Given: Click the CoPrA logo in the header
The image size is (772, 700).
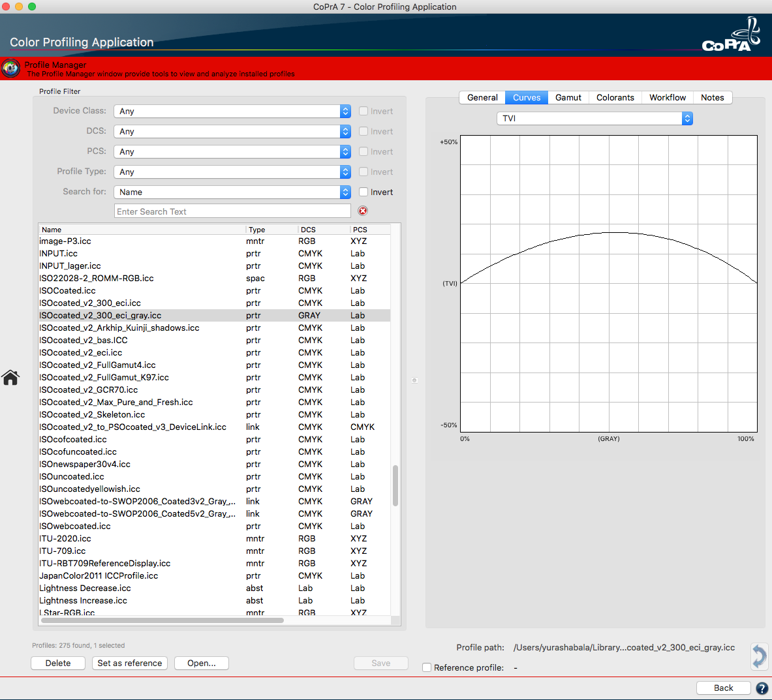Looking at the screenshot, I should coord(731,35).
